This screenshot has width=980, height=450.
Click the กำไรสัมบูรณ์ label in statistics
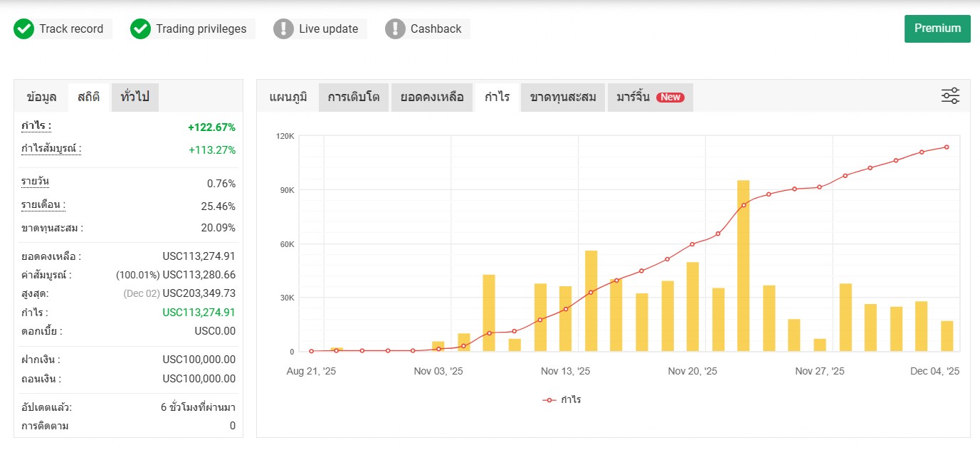[51, 149]
